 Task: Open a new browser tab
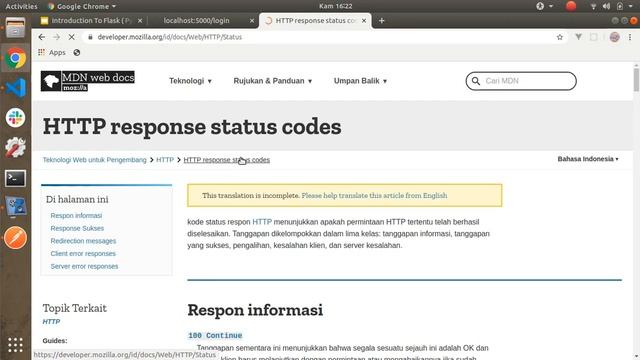381,20
